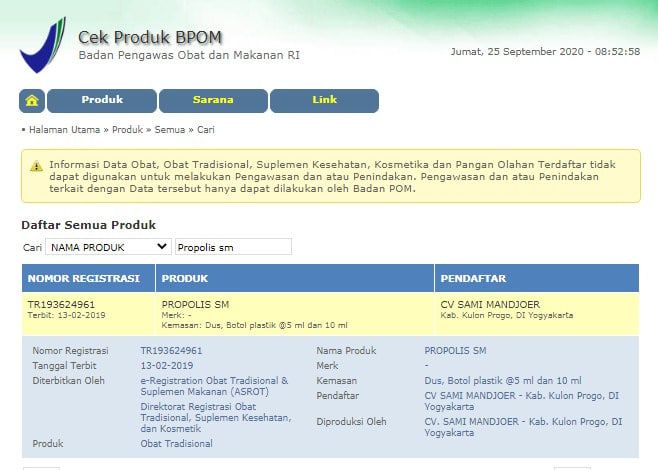Click the Cari breadcrumb item
658x470 pixels.
(206, 130)
